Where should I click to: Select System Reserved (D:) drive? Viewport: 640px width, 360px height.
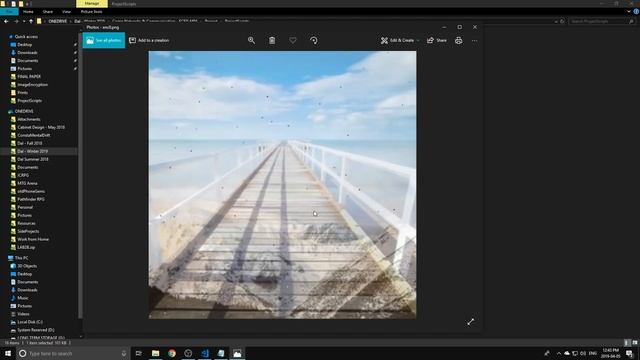[x=36, y=330]
